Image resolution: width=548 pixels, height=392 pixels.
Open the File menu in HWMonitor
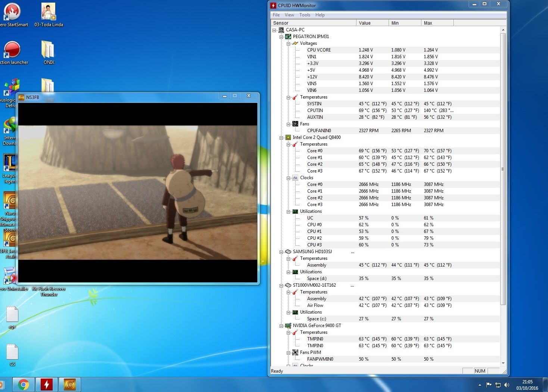click(x=276, y=15)
